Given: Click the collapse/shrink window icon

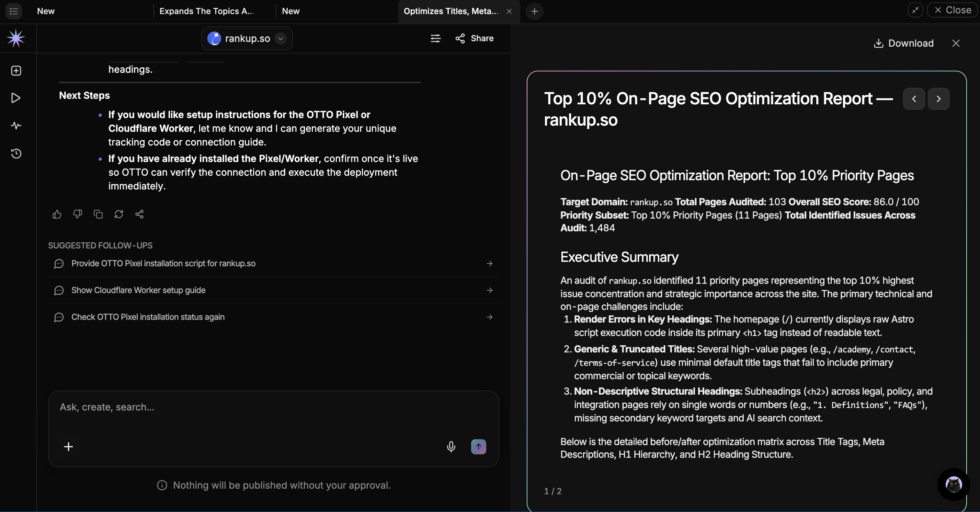Looking at the screenshot, I should 915,10.
